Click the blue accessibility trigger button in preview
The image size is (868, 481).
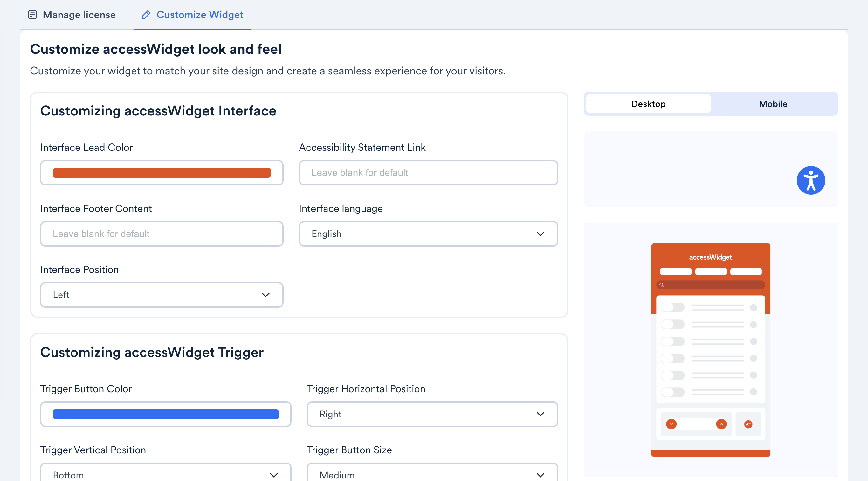point(811,180)
